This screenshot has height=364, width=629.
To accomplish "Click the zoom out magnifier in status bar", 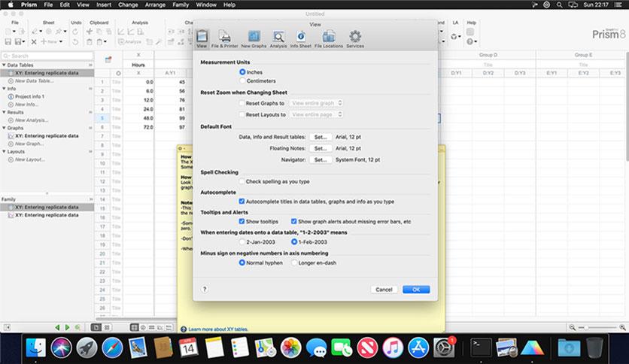I will point(572,327).
